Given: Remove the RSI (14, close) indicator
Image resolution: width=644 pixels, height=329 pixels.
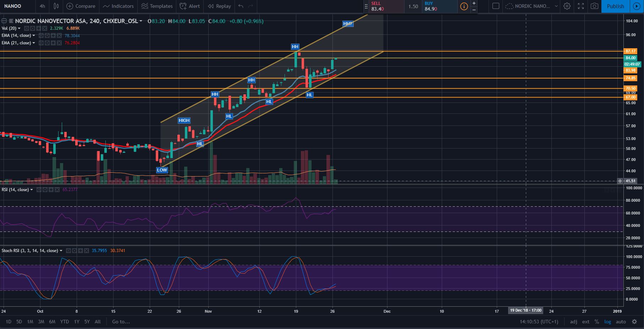Looking at the screenshot, I should click(57, 190).
